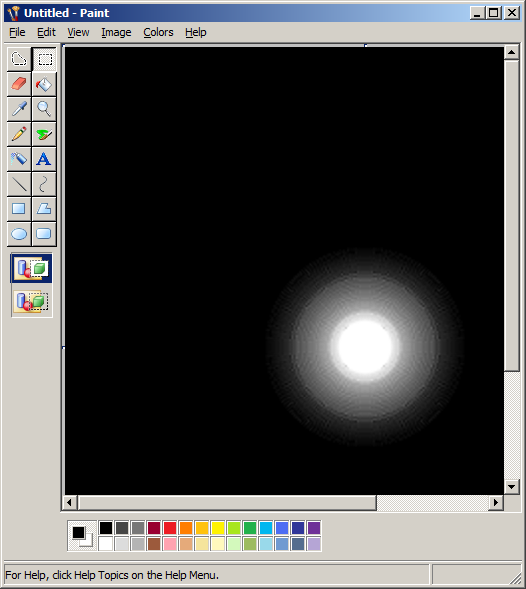Choose the red color swatch
This screenshot has height=589, width=526.
(170, 528)
